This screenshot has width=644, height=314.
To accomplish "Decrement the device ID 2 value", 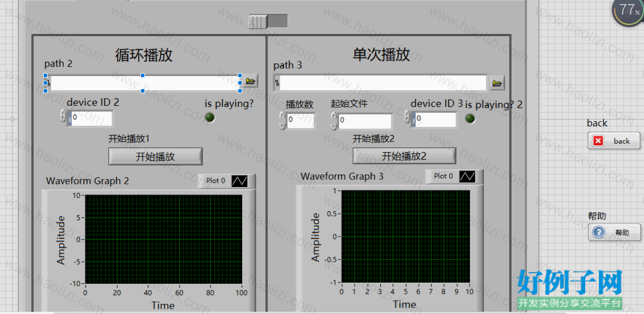I will (63, 119).
